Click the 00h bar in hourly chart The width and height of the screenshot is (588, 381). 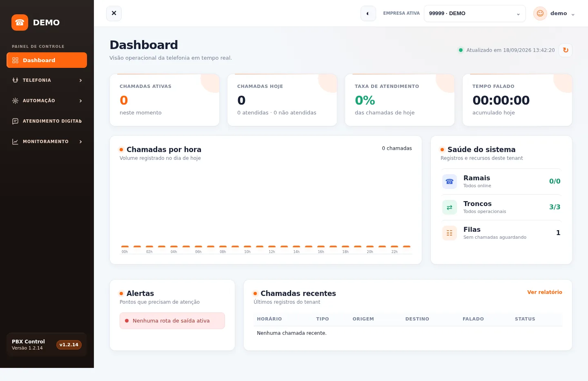coord(125,247)
